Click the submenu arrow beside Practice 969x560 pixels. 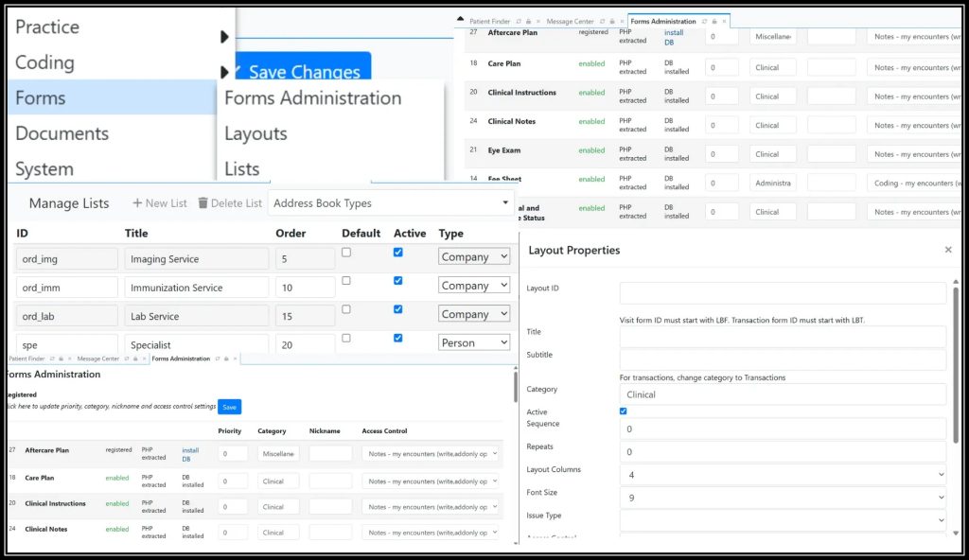click(x=224, y=37)
